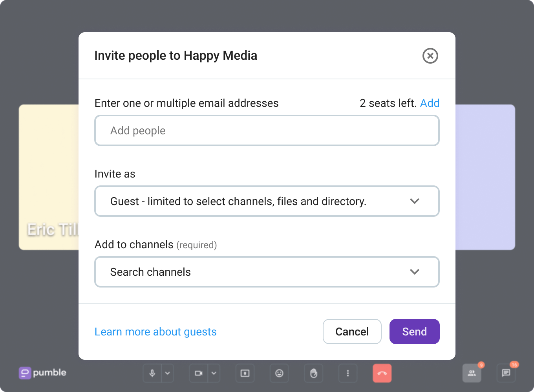Click the Add seats link
This screenshot has height=392, width=534.
pyautogui.click(x=430, y=103)
